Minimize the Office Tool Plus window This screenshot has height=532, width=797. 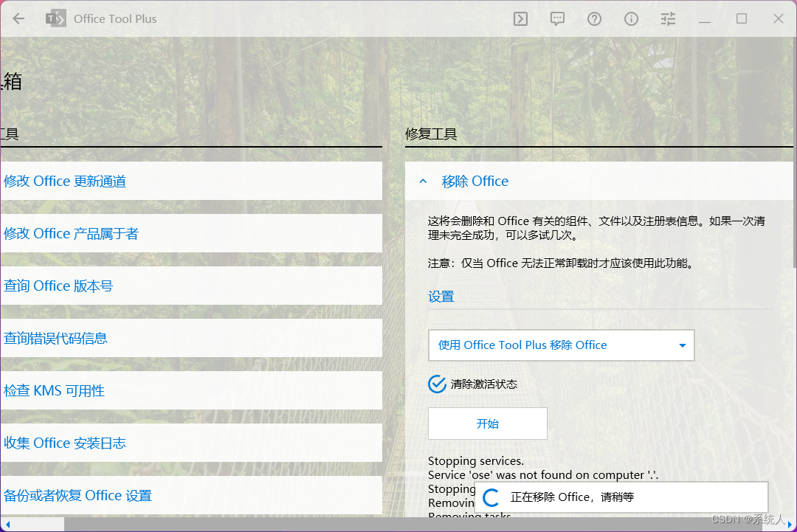pos(705,21)
